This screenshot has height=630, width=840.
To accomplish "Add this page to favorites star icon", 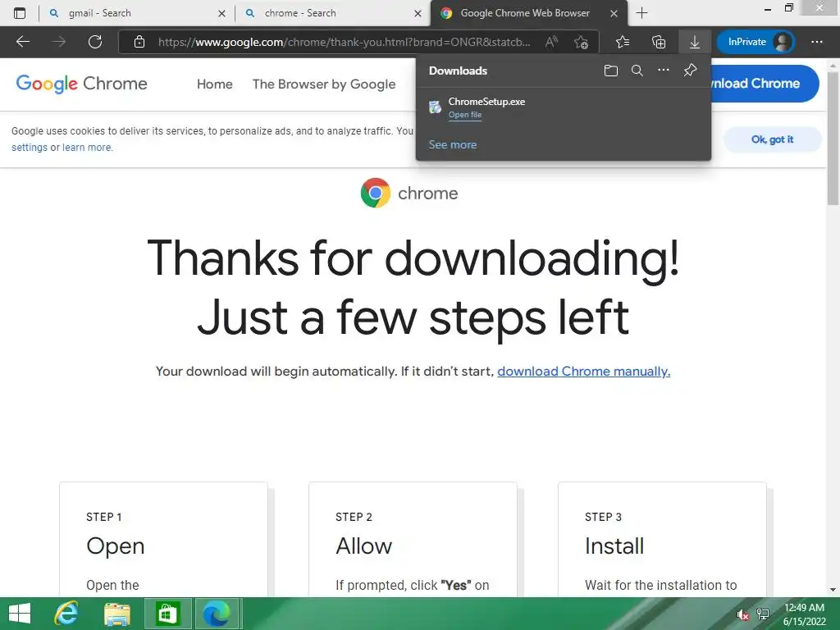I will pos(582,42).
